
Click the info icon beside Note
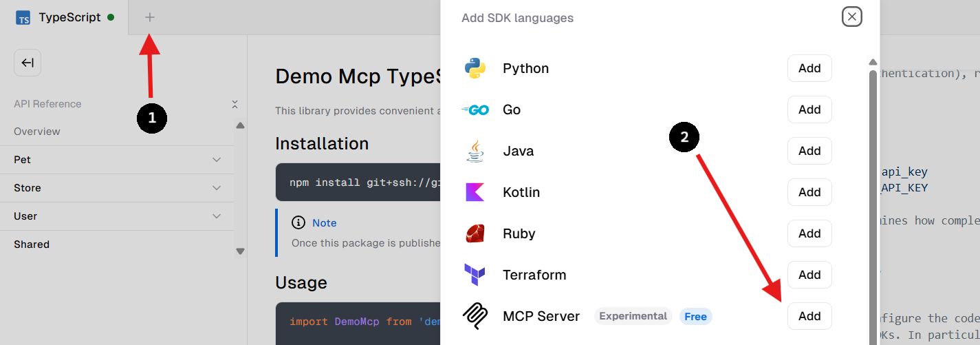point(298,222)
